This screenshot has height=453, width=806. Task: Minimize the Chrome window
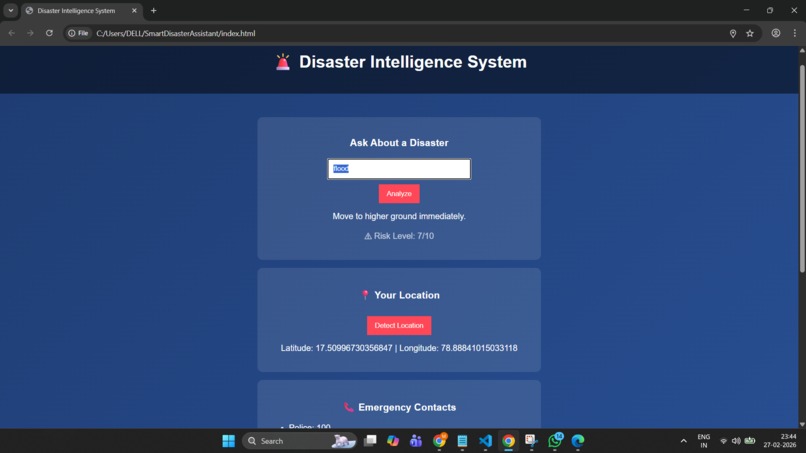point(746,10)
